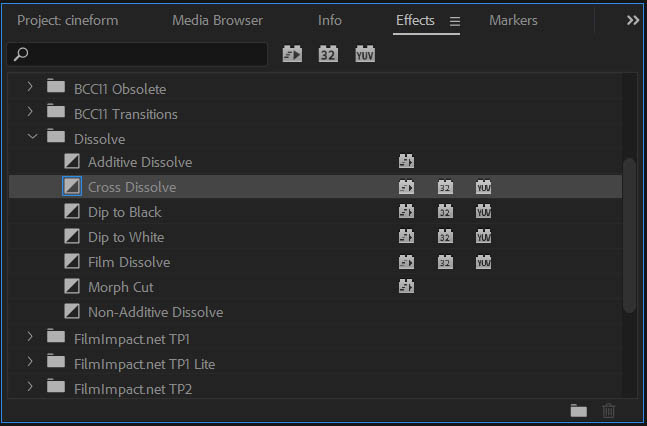Switch to the Project: cineform tab
Screen dimensions: 647x426
(x=68, y=20)
